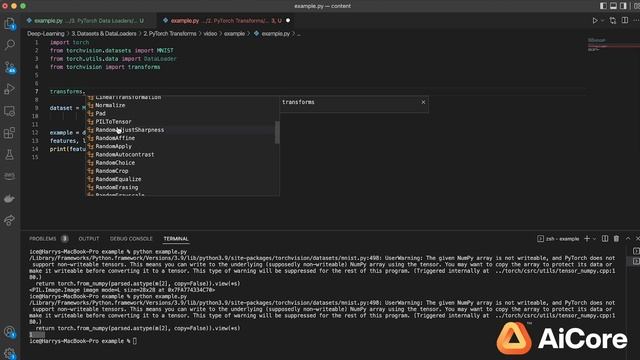Open the example folder breadcrumb
Image resolution: width=640 pixels, height=360 pixels.
coord(234,34)
